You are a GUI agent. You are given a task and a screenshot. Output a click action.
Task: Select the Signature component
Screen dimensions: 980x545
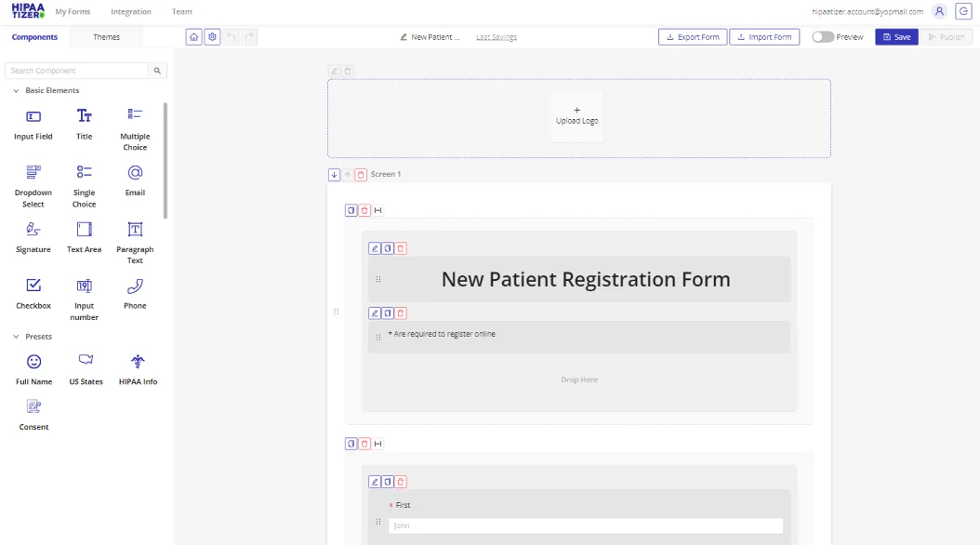(33, 236)
